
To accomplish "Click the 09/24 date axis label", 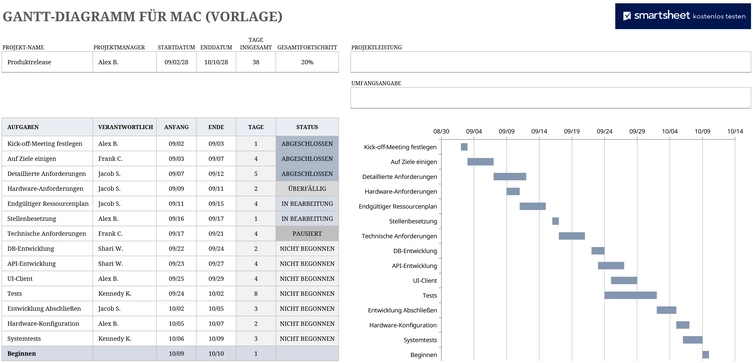I will pos(604,131).
